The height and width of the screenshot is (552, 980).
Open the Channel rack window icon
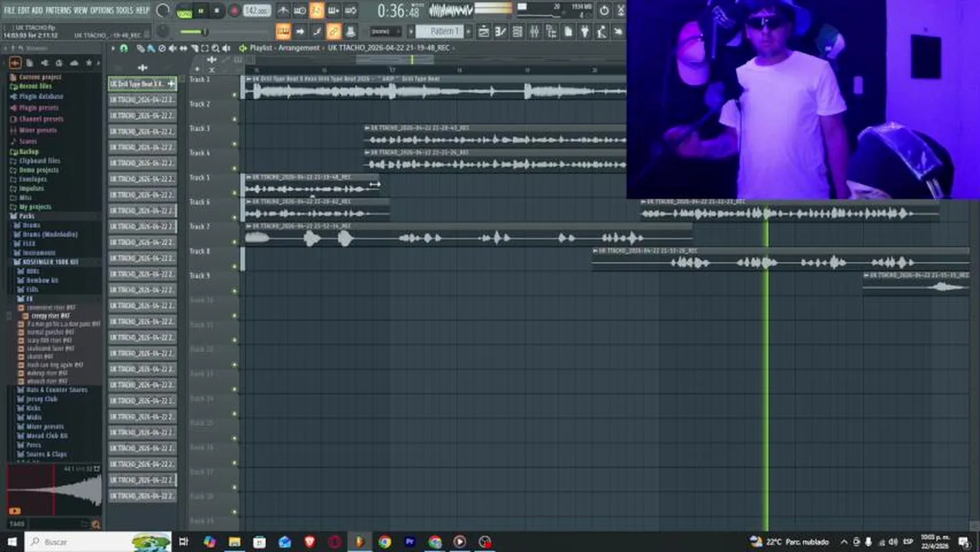point(516,31)
